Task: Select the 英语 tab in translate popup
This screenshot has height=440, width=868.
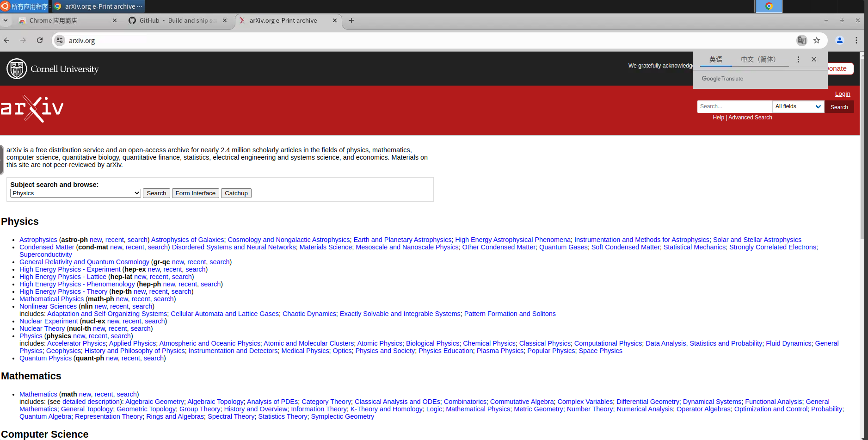Action: click(x=716, y=59)
